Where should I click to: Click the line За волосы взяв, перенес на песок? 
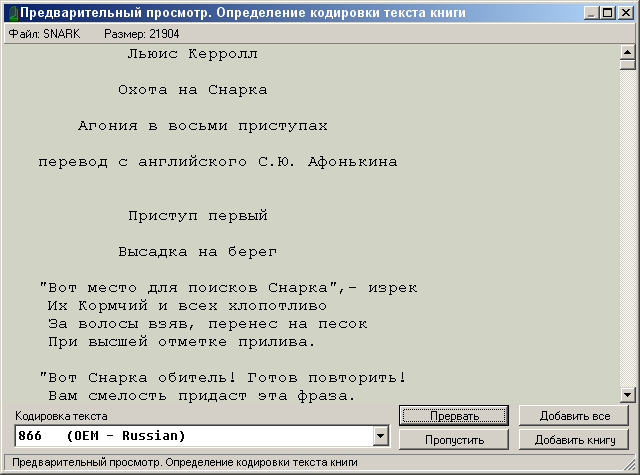[x=207, y=324]
